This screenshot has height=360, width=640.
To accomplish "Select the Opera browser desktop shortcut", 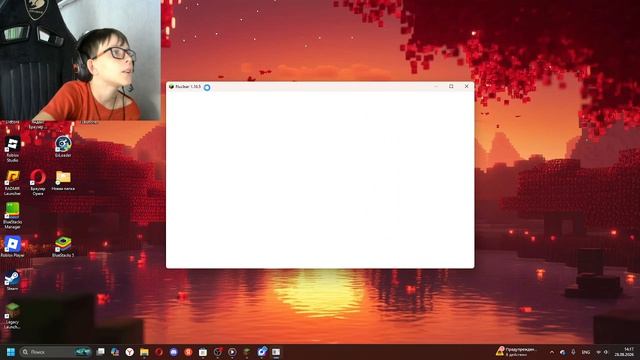I will 38,183.
